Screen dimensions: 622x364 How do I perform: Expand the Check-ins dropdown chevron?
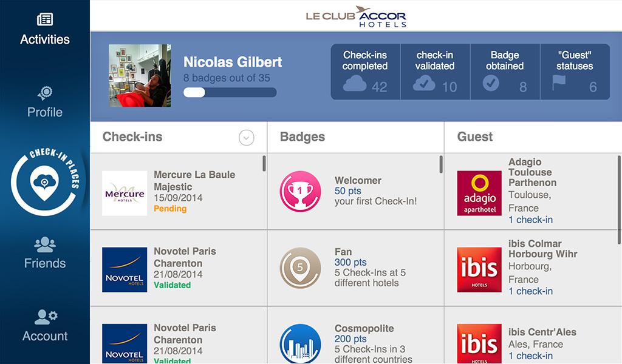click(247, 138)
